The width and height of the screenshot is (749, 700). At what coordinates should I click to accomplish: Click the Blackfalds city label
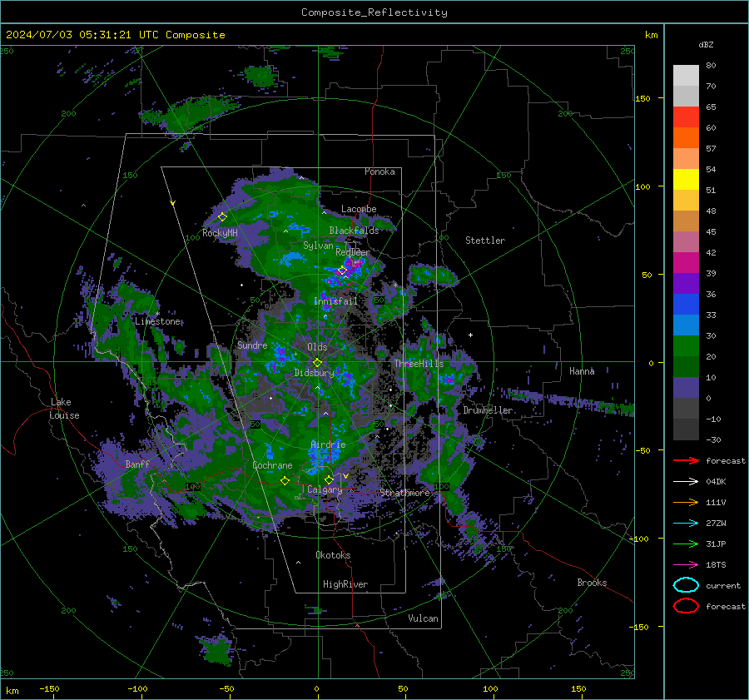[x=354, y=231]
